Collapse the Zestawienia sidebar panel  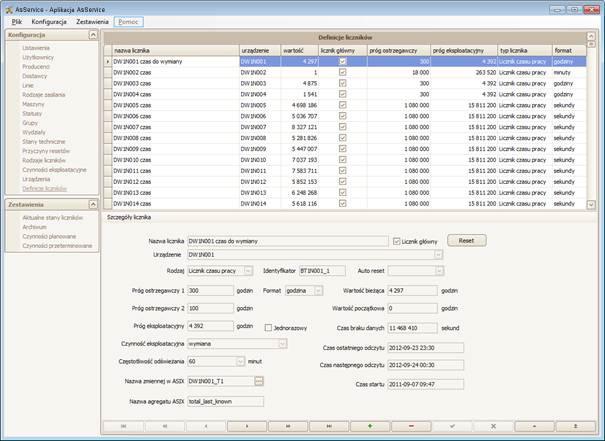click(93, 204)
